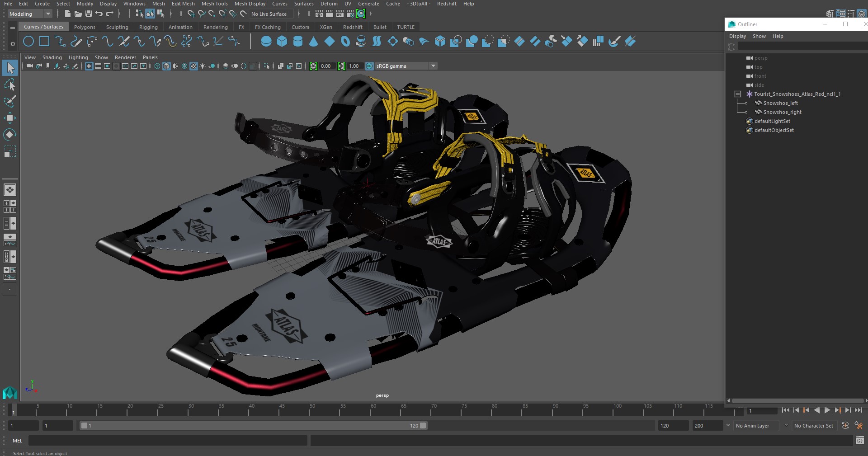Create a NURBS cylinder from the shelf
This screenshot has height=456, width=868.
coord(298,42)
